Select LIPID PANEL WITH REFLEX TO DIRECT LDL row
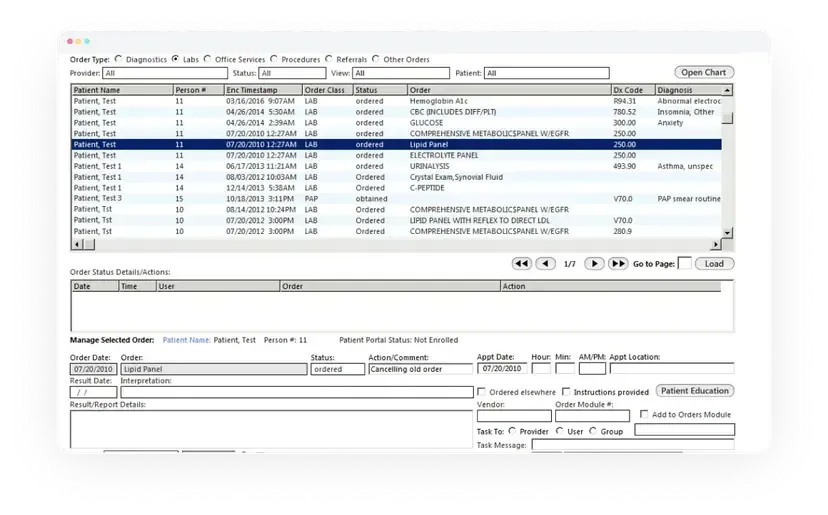Image resolution: width=828 pixels, height=515 pixels. tap(396, 220)
